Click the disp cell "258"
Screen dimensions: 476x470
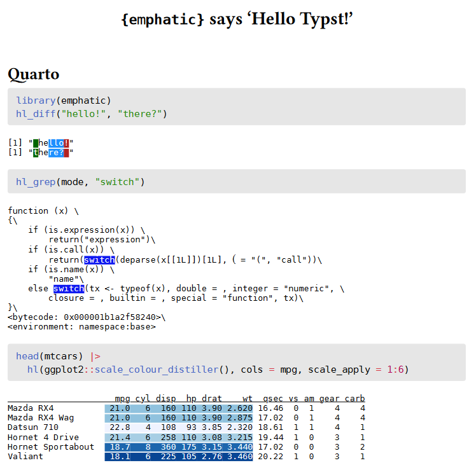pos(168,437)
